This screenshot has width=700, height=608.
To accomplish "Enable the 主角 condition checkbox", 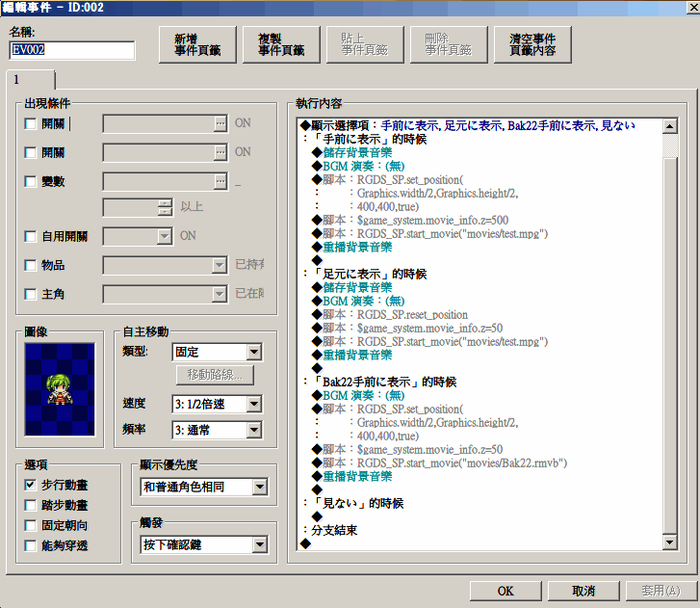I will 30,294.
